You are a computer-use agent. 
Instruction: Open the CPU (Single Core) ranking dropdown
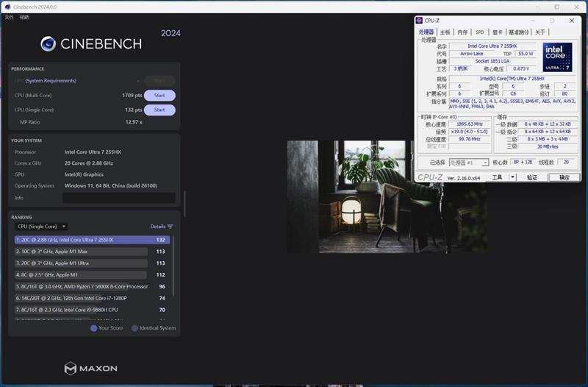point(42,227)
